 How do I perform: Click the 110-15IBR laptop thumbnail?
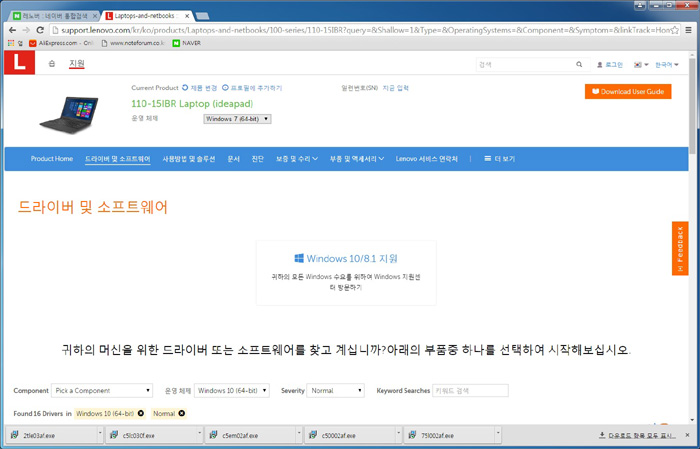click(70, 115)
